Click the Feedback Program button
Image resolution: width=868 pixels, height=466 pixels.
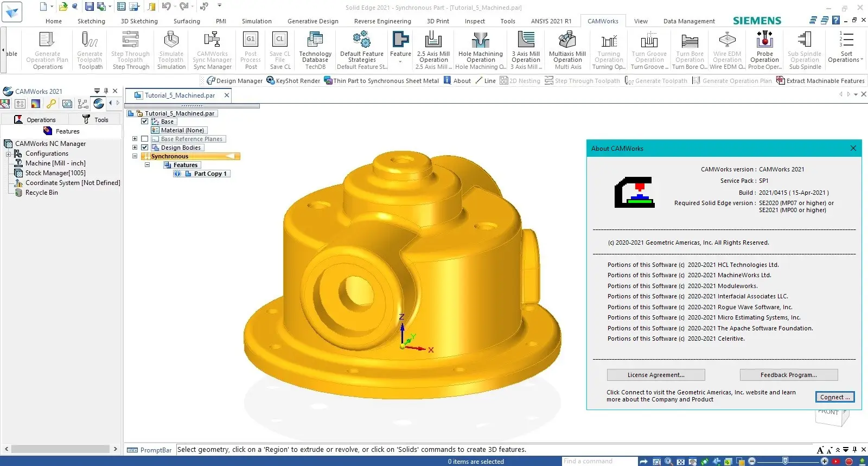coord(789,375)
